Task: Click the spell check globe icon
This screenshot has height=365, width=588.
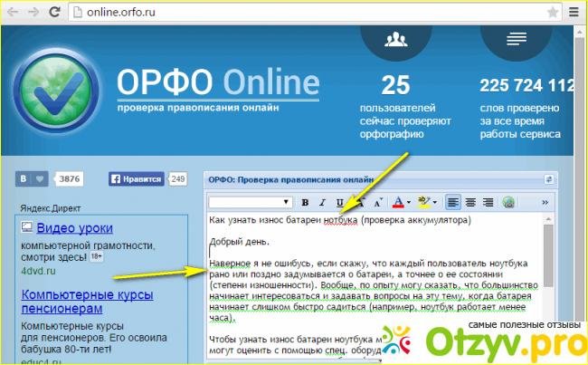Action: click(508, 202)
